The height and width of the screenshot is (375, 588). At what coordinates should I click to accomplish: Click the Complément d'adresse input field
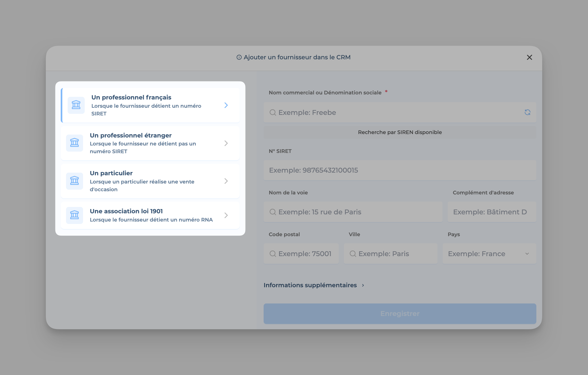click(x=492, y=212)
